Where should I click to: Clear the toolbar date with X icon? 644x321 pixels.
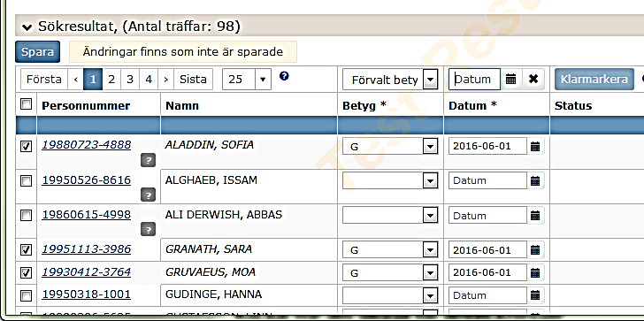click(x=533, y=80)
